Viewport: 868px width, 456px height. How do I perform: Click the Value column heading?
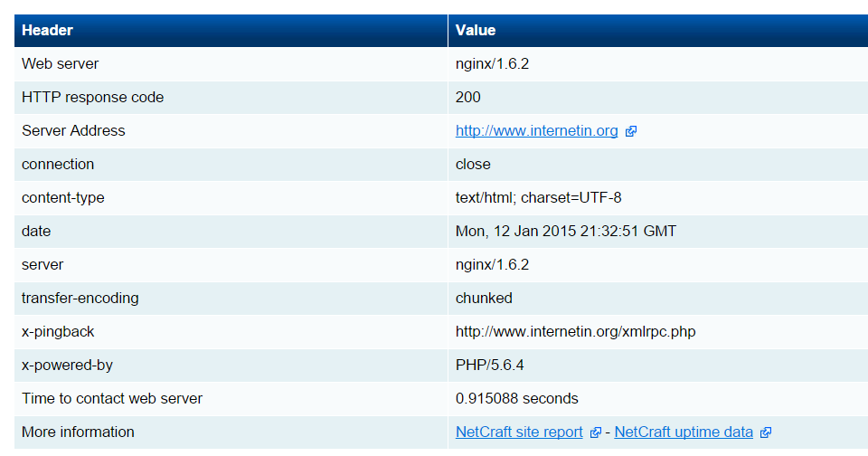point(476,31)
